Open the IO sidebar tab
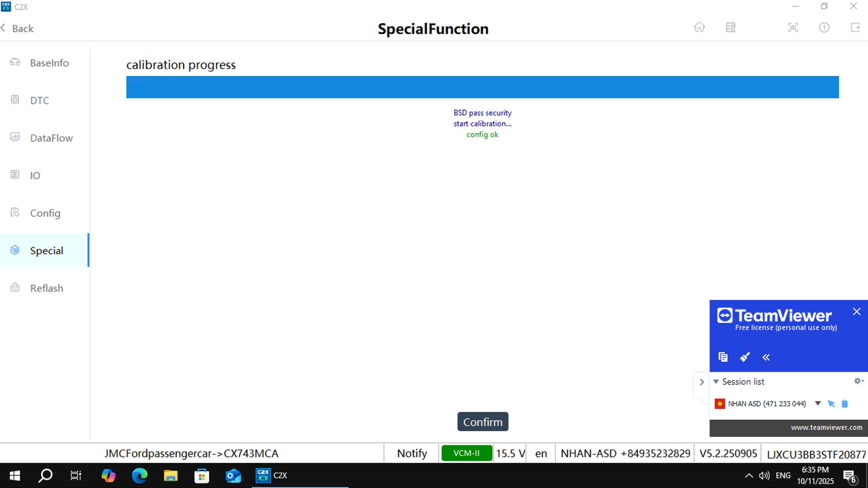The width and height of the screenshot is (868, 488). click(x=45, y=176)
